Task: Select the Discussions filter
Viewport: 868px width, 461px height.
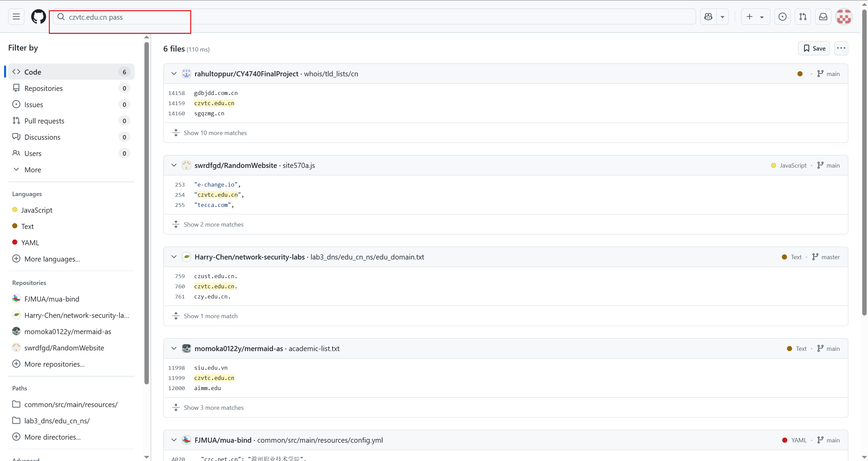Action: point(42,137)
